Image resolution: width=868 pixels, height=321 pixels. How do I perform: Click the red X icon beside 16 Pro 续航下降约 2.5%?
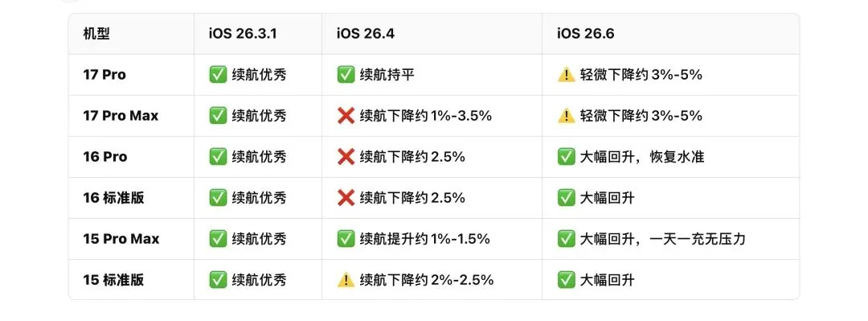[x=346, y=157]
